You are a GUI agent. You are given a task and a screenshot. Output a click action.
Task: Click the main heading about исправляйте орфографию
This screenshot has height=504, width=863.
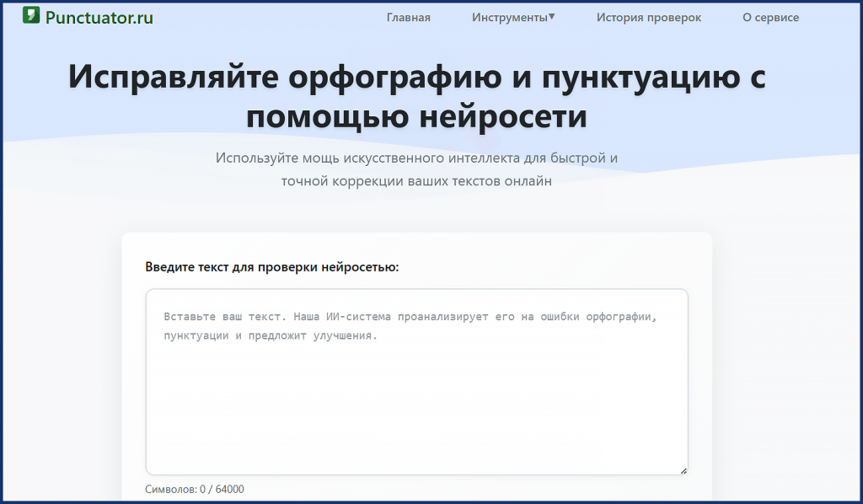click(416, 96)
